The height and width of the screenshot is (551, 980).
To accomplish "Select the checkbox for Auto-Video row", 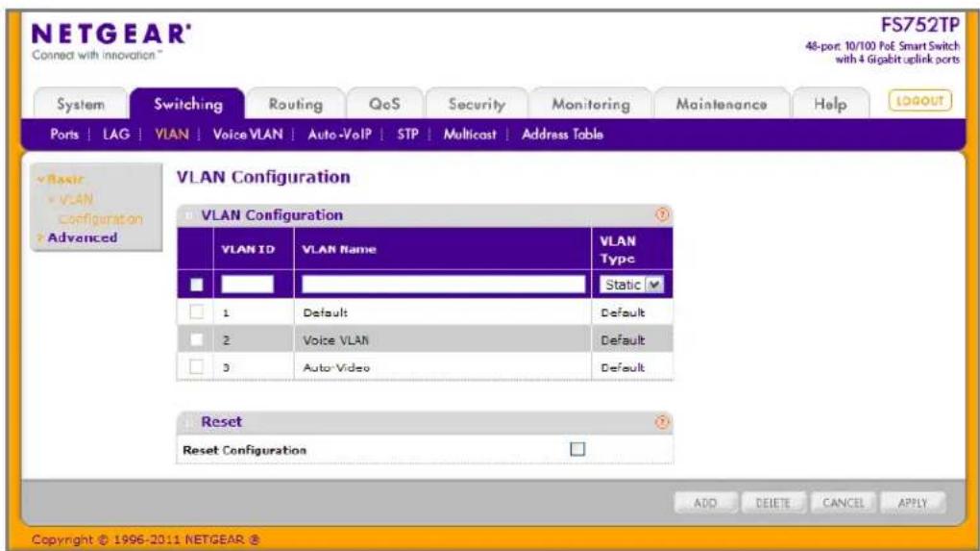I will (x=196, y=366).
